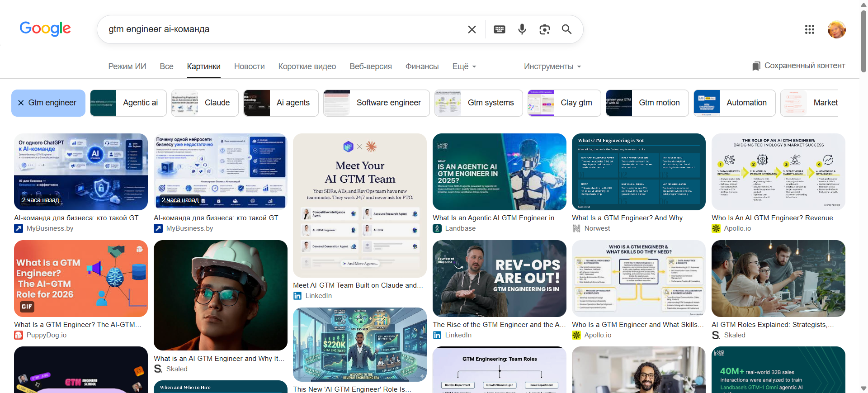Open 'What is an AI GTM Engineer and Why It…' link
This screenshot has height=393, width=868.
pyautogui.click(x=219, y=359)
